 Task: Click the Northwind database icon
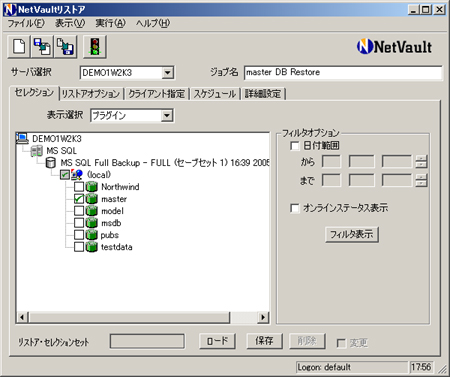point(91,187)
